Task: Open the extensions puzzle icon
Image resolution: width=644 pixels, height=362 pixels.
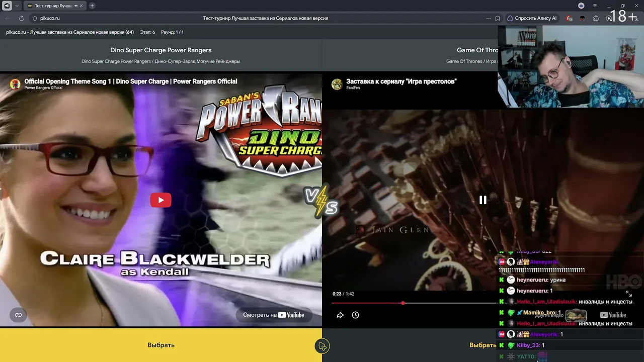Action: point(596,18)
